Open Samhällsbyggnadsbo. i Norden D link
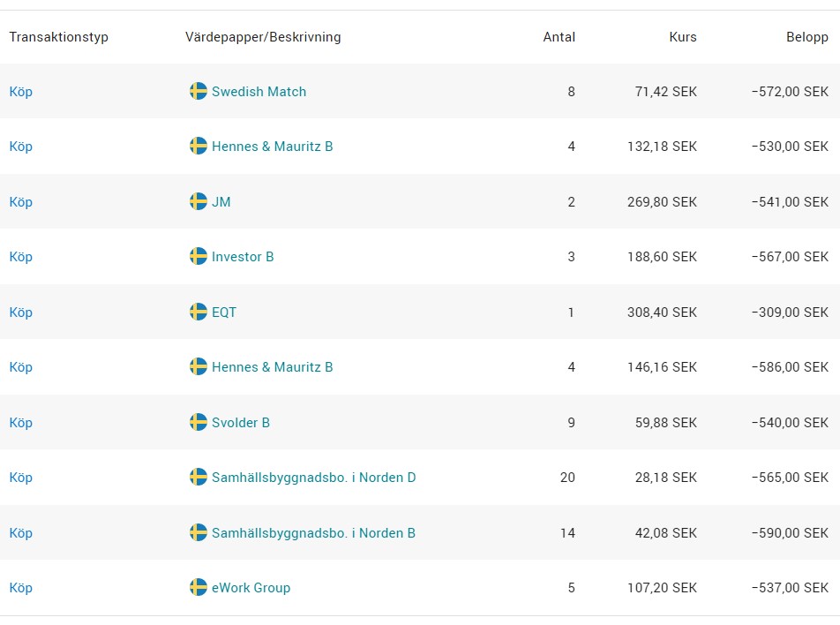 314,478
